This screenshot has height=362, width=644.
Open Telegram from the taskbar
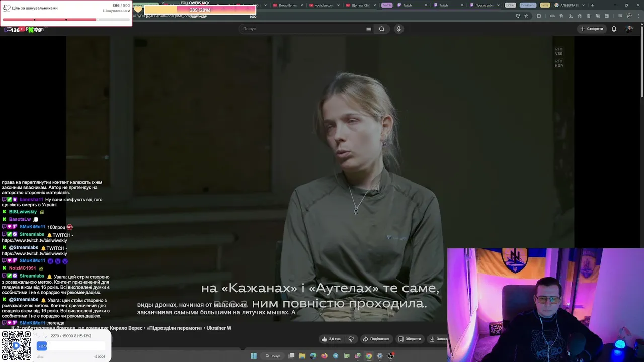[336, 356]
